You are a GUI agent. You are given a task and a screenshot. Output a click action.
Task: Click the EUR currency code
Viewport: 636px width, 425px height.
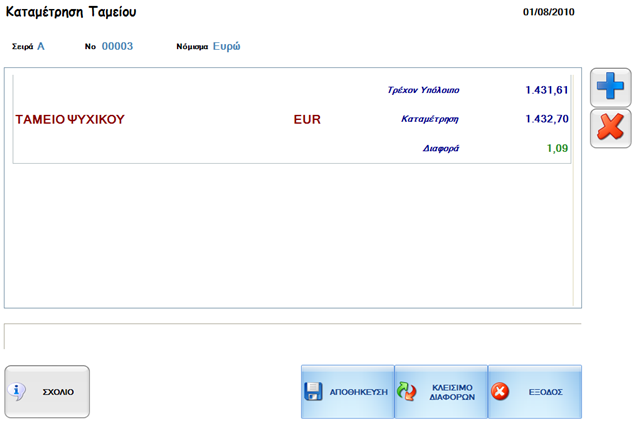[307, 119]
